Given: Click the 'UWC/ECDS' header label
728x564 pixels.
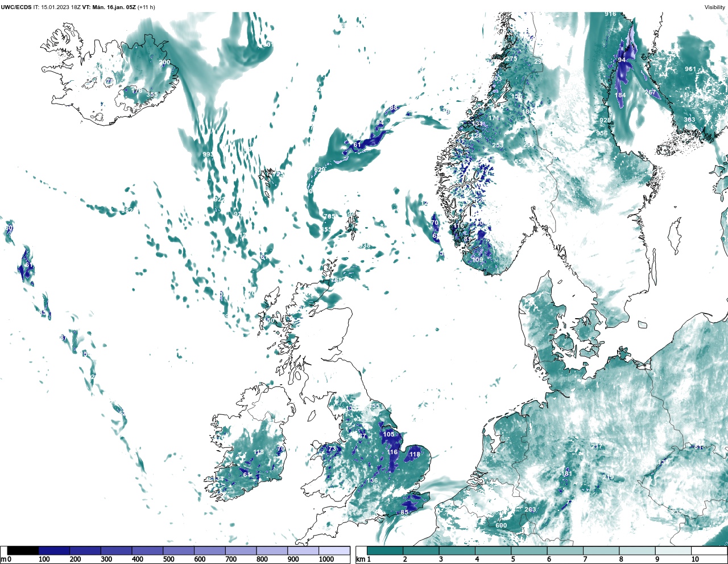Looking at the screenshot, I should click(16, 7).
